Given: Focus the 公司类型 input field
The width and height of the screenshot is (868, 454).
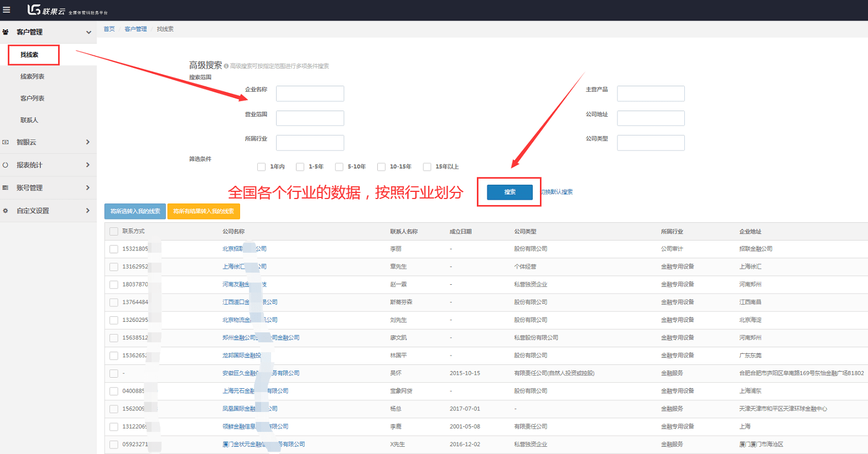Looking at the screenshot, I should pos(651,143).
